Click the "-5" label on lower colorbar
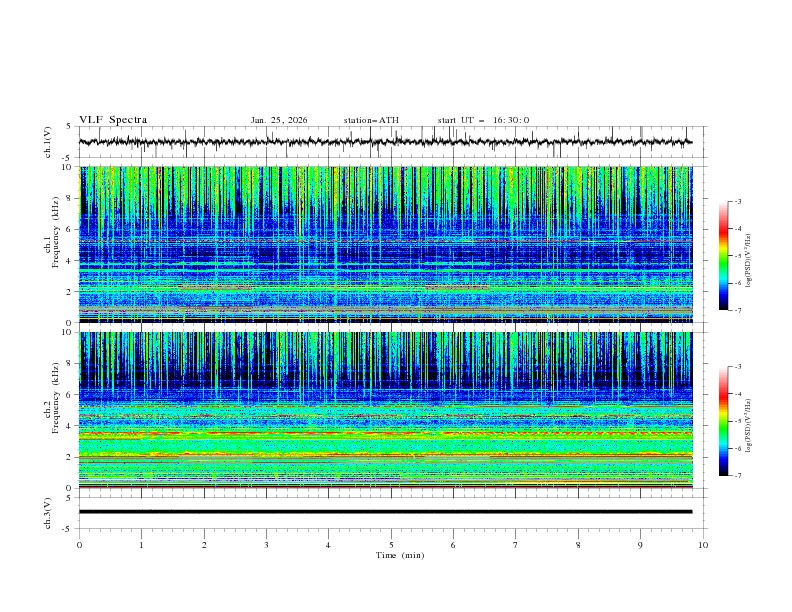The width and height of the screenshot is (792, 612). 738,421
